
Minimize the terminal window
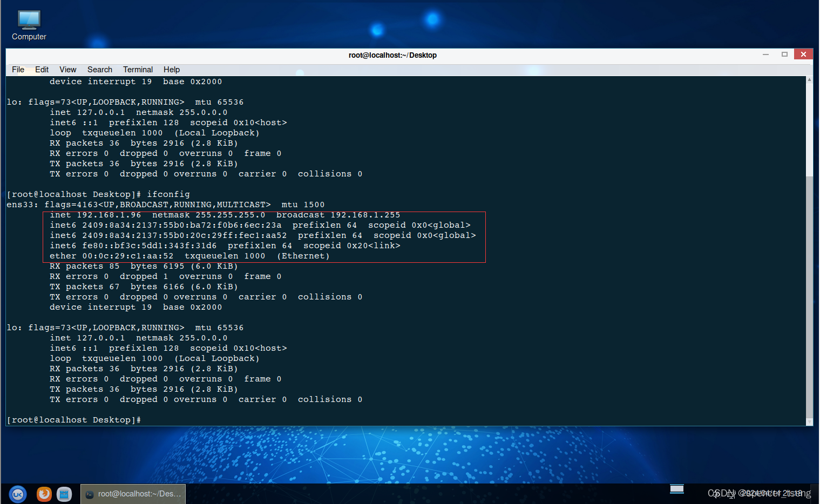tap(765, 54)
